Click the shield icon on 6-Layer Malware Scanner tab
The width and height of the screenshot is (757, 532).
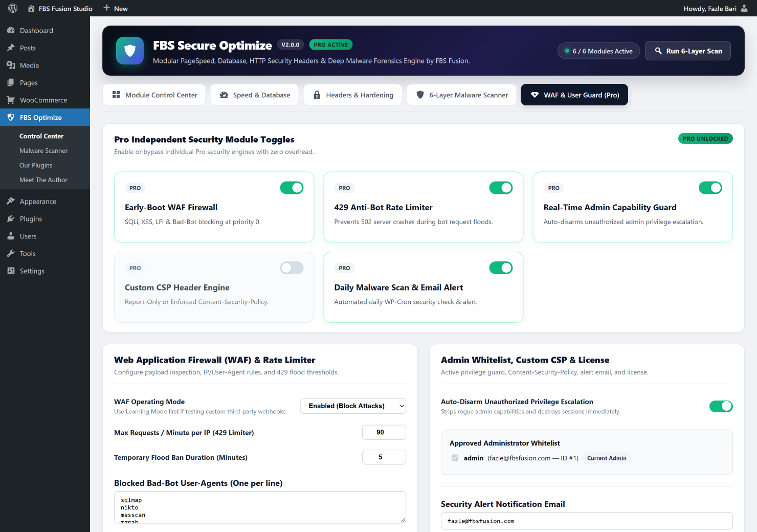click(x=420, y=95)
